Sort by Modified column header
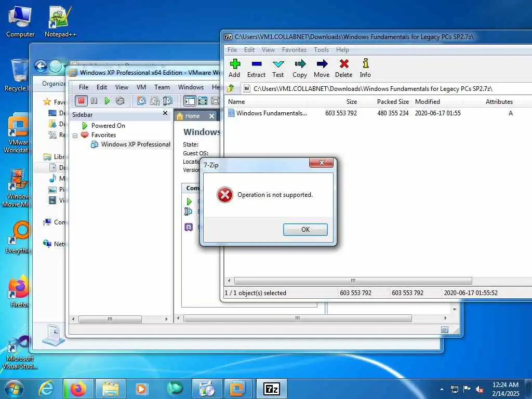The width and height of the screenshot is (532, 399). click(x=437, y=102)
